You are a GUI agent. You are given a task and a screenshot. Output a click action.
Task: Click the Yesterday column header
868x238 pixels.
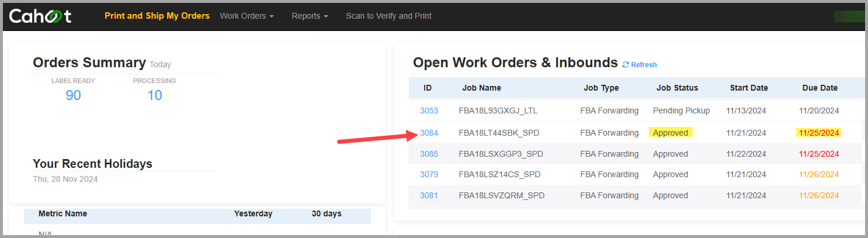[x=254, y=213]
